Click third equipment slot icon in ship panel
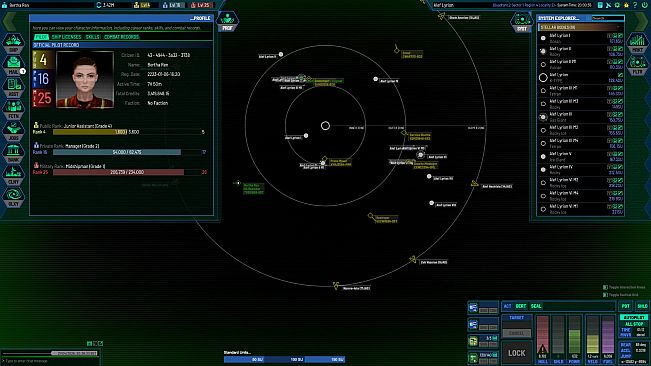 (x=473, y=341)
